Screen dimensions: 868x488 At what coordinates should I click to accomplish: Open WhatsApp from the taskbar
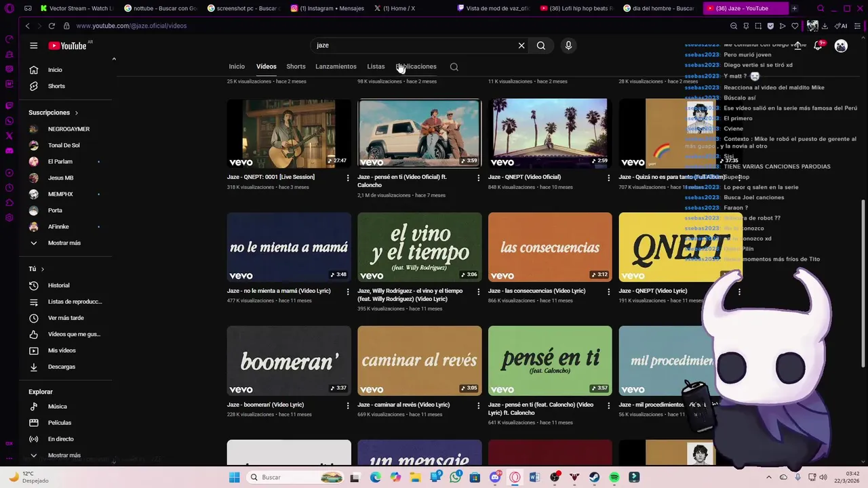[x=455, y=477]
